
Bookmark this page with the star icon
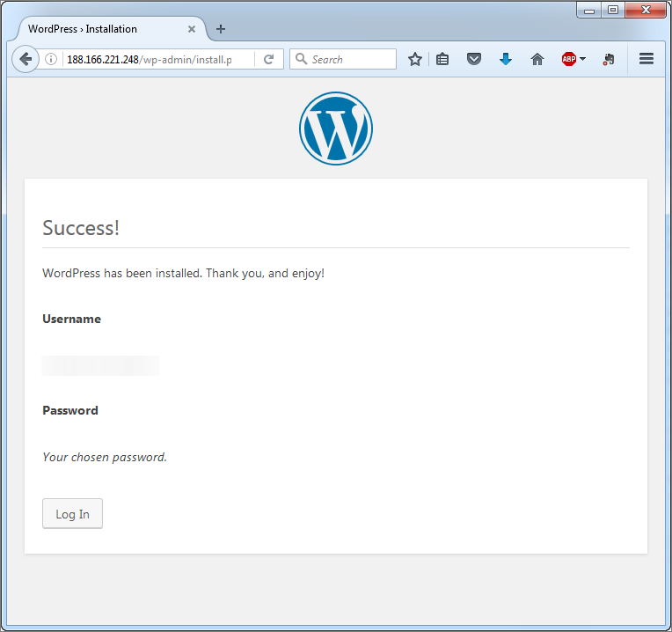click(415, 59)
